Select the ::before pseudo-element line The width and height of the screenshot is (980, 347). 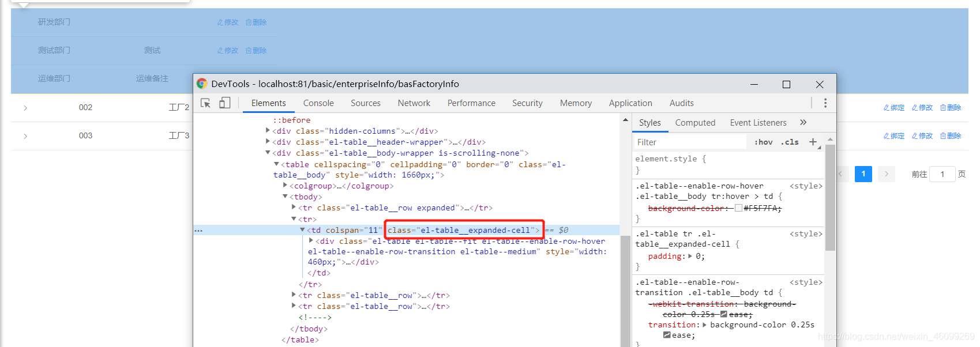(291, 120)
